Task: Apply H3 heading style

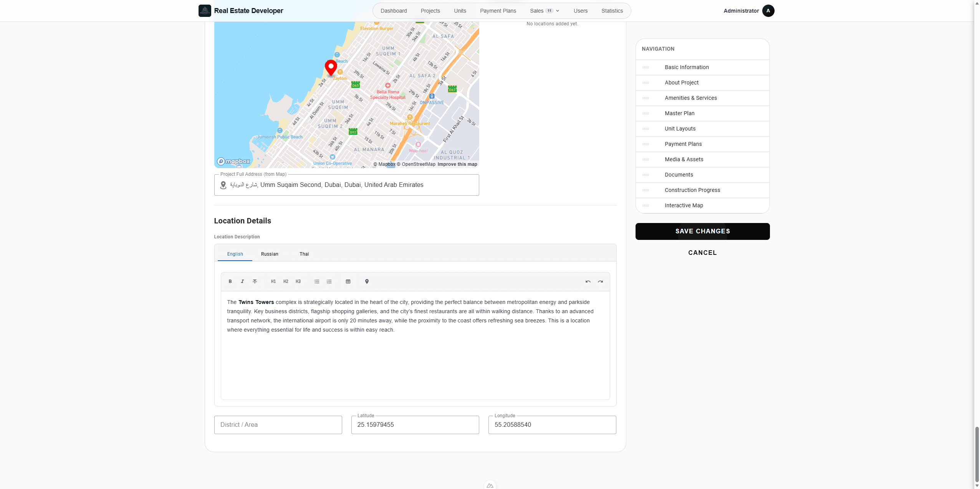Action: 298,281
